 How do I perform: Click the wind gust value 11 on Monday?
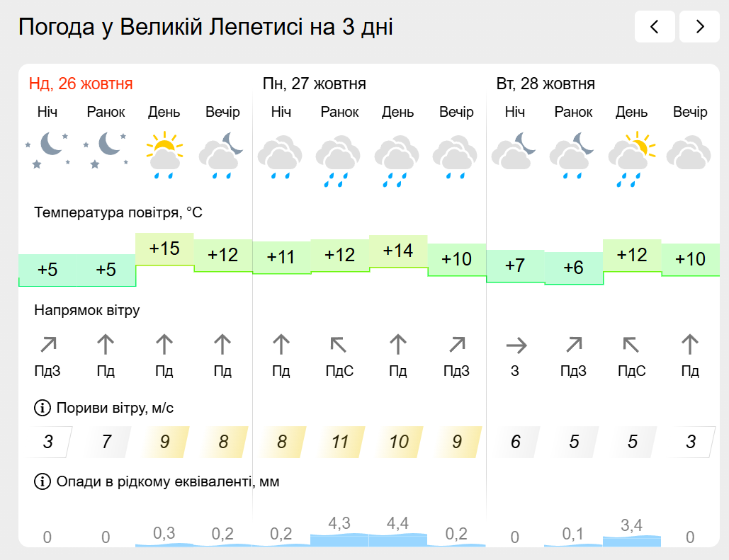(x=340, y=442)
